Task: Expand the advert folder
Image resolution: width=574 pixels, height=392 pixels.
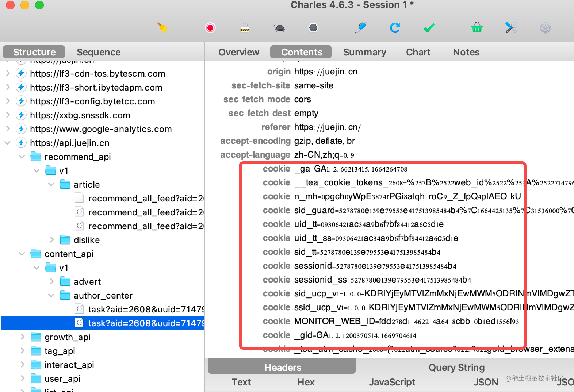Action: pos(52,281)
